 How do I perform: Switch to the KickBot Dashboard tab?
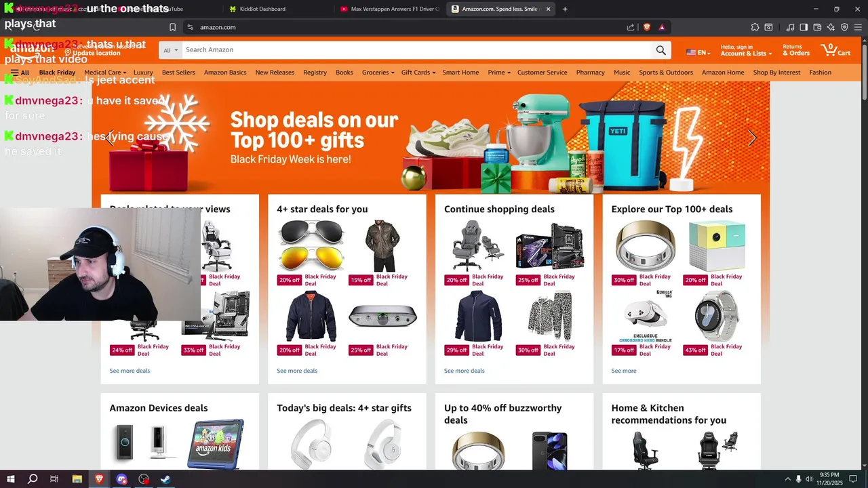click(x=262, y=9)
